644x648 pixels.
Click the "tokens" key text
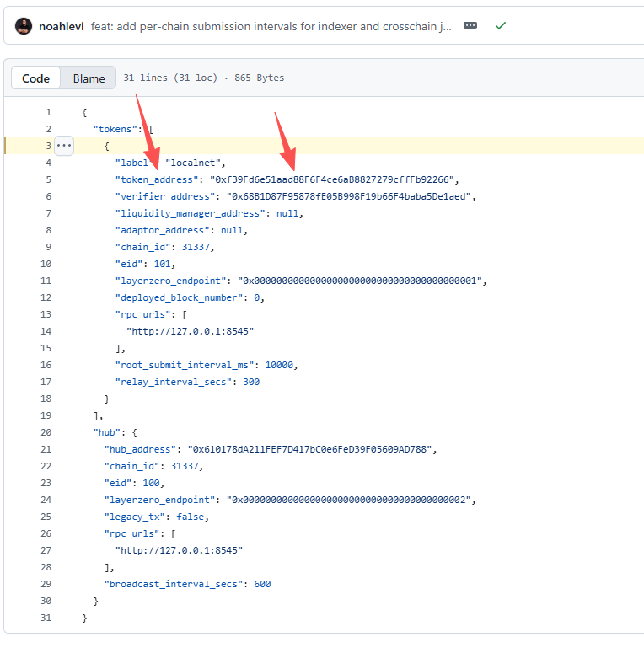tap(115, 129)
